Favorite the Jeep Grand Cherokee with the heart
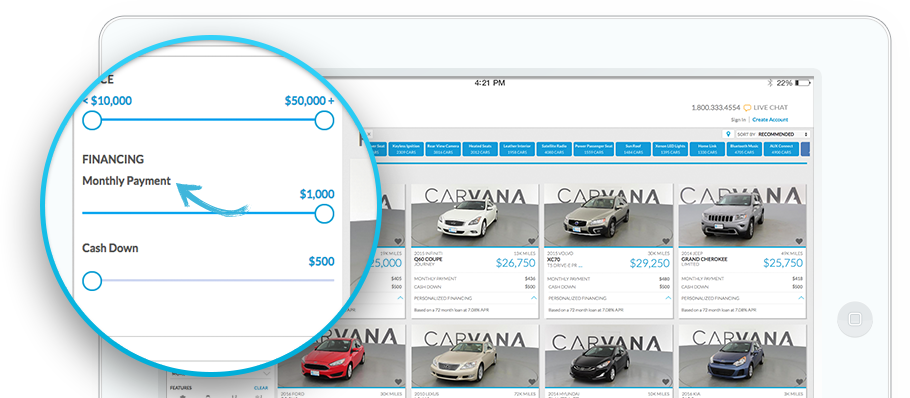Screen dimensions: 910x398 799,241
